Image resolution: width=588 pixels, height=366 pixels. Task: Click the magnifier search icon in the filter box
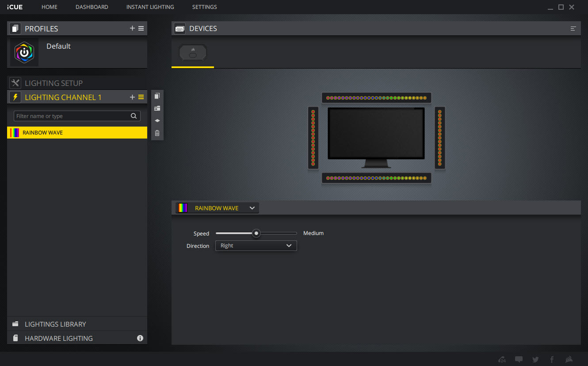click(x=134, y=116)
